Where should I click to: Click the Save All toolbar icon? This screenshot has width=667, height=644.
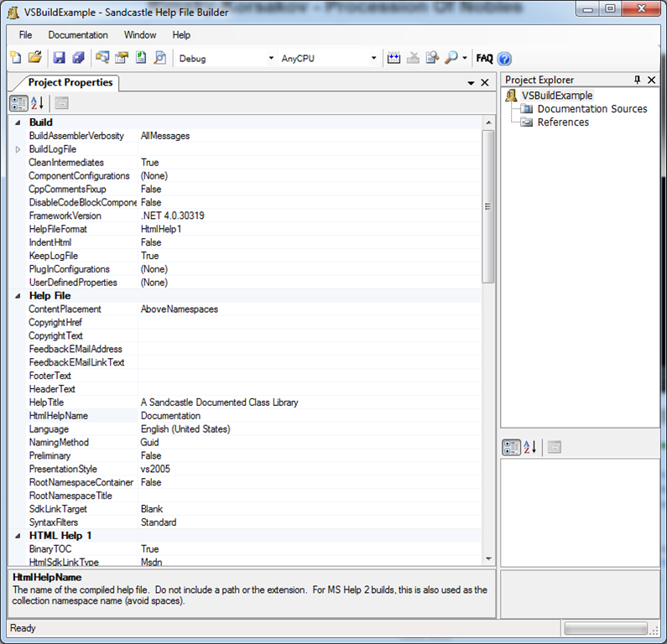click(78, 58)
